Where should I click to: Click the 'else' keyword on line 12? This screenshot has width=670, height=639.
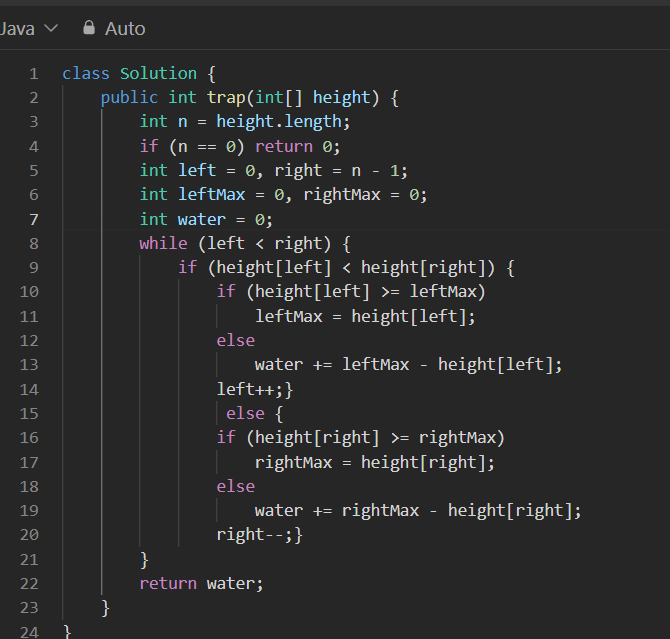click(235, 341)
